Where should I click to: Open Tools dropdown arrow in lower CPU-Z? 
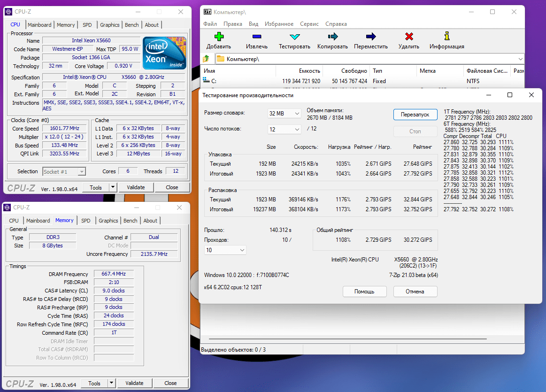[x=111, y=383]
